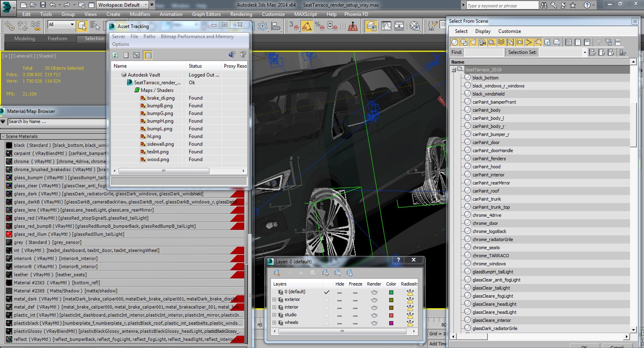Refresh the Asset Tracking list
This screenshot has height=348, width=644.
point(115,55)
